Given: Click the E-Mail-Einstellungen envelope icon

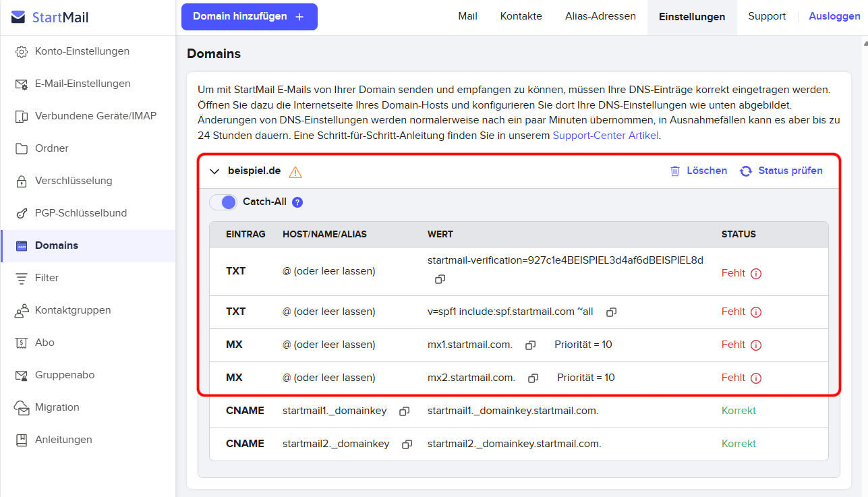Looking at the screenshot, I should point(22,84).
